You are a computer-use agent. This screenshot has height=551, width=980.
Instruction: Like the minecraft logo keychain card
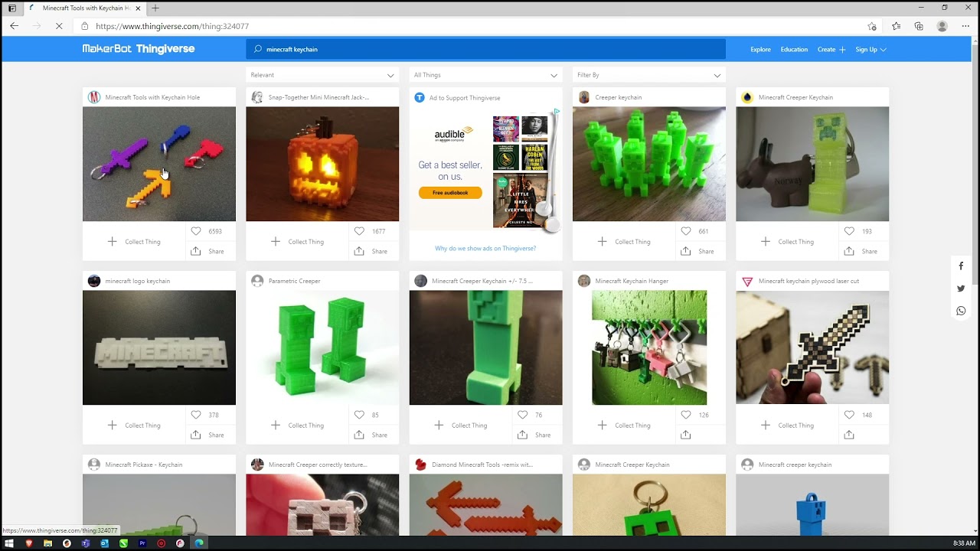[x=196, y=415]
